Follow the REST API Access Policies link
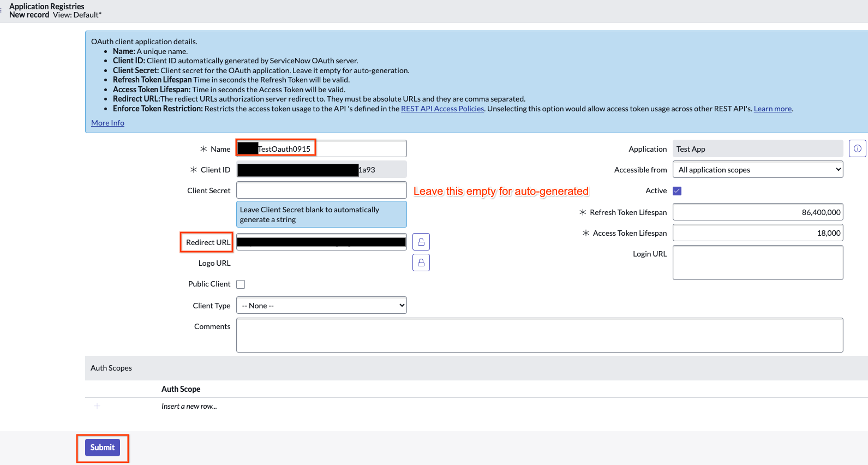Image resolution: width=868 pixels, height=465 pixels. [442, 109]
